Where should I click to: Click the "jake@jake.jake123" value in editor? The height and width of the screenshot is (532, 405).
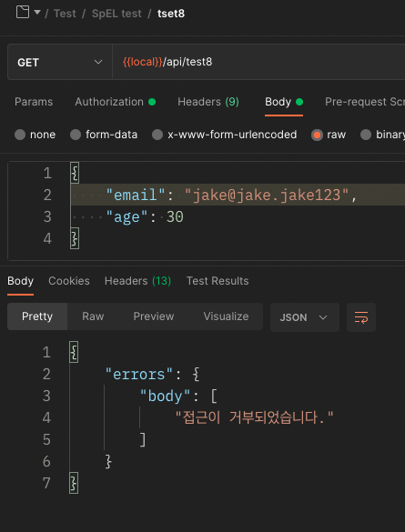click(267, 196)
